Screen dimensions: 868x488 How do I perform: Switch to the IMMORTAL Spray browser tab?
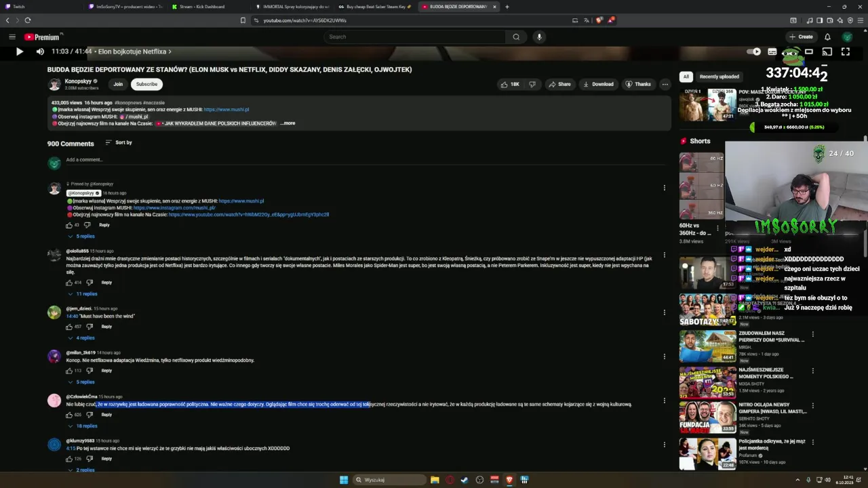coord(292,7)
